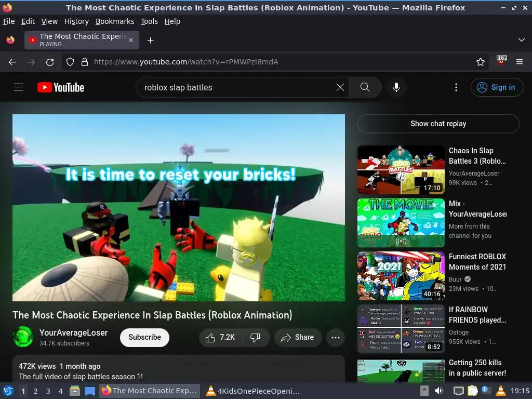
Task: Open more actions ellipsis under video
Action: 336,337
